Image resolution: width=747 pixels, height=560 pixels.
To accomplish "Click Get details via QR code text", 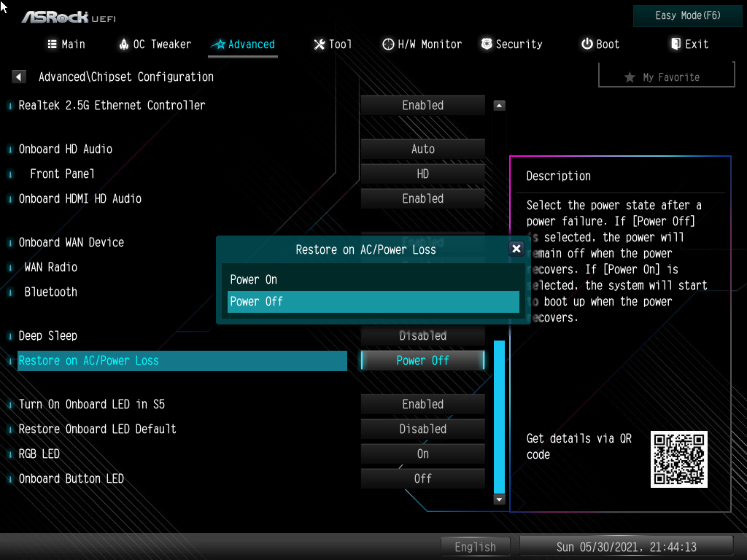I will coord(578,446).
